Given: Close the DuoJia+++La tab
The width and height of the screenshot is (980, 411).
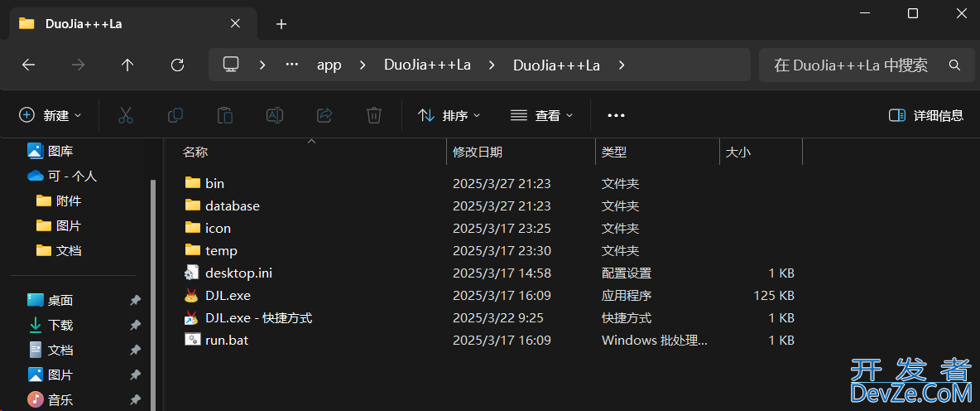Looking at the screenshot, I should pos(235,24).
